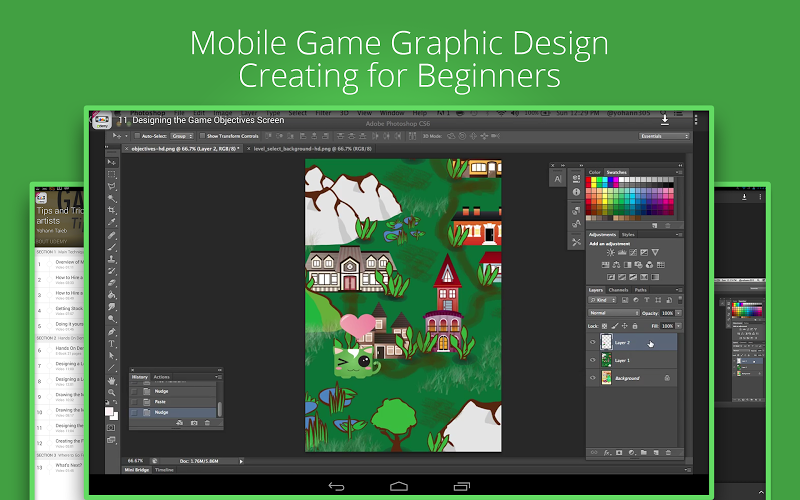
Task: Select the Magic Wand tool
Action: [112, 198]
